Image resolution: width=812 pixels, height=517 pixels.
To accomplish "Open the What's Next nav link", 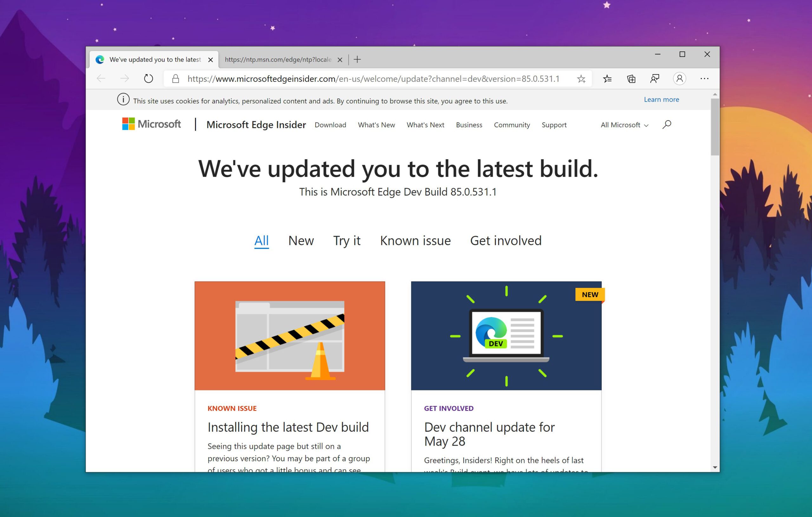I will click(425, 125).
